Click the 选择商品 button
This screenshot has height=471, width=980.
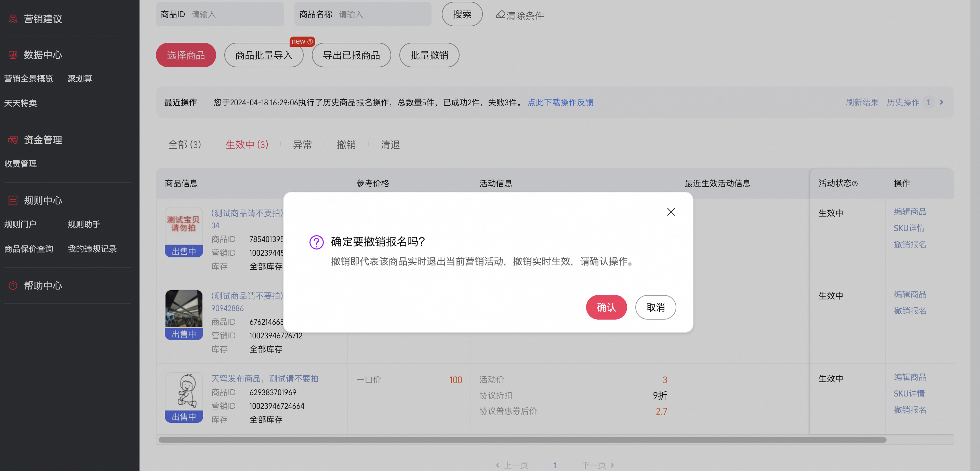[186, 55]
